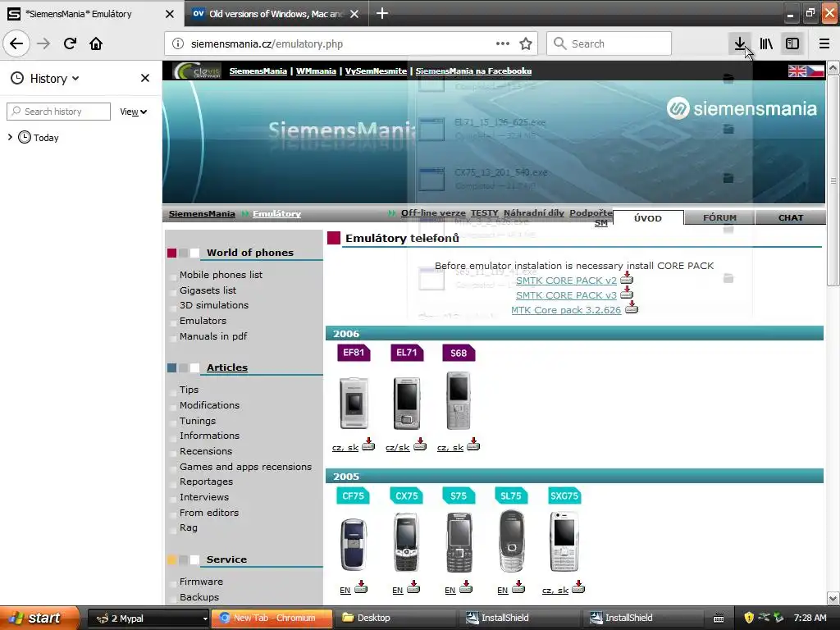
Task: Download the CF75 emulator icon
Action: point(361,587)
